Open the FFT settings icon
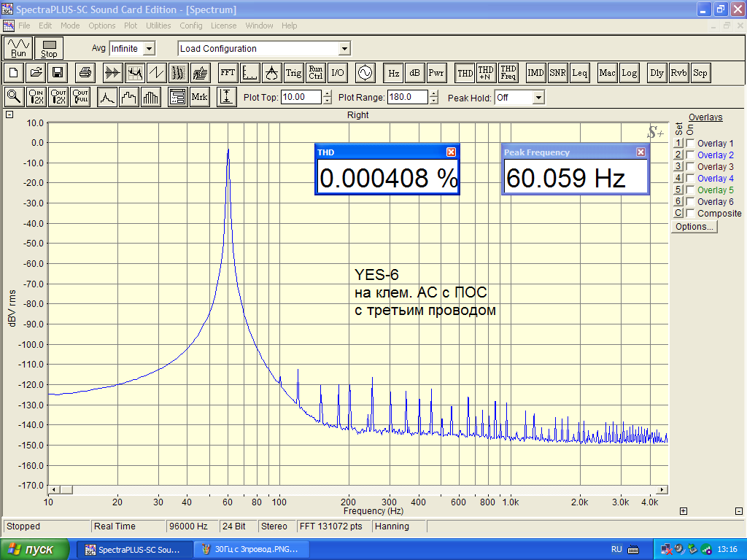 228,73
